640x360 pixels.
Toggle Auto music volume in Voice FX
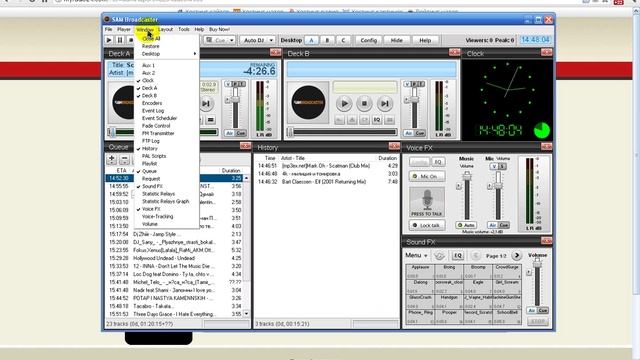466,225
